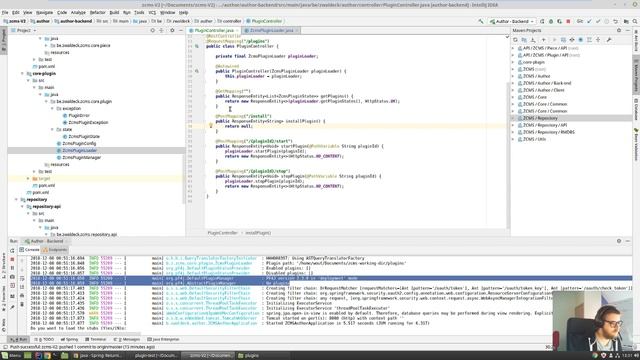Print console output icon
Viewport: 640px width, 360px height.
(22, 296)
